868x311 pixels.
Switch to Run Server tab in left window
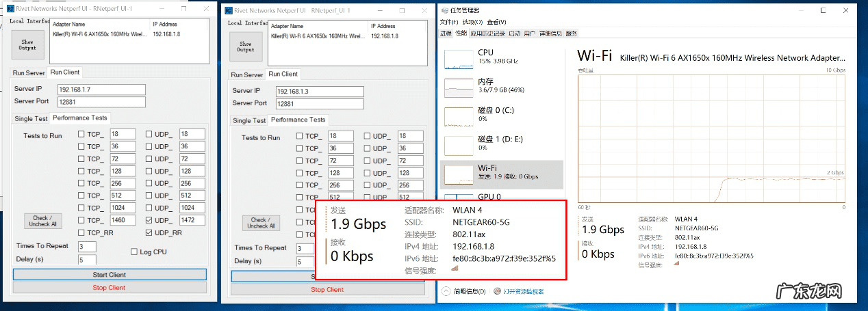click(29, 73)
